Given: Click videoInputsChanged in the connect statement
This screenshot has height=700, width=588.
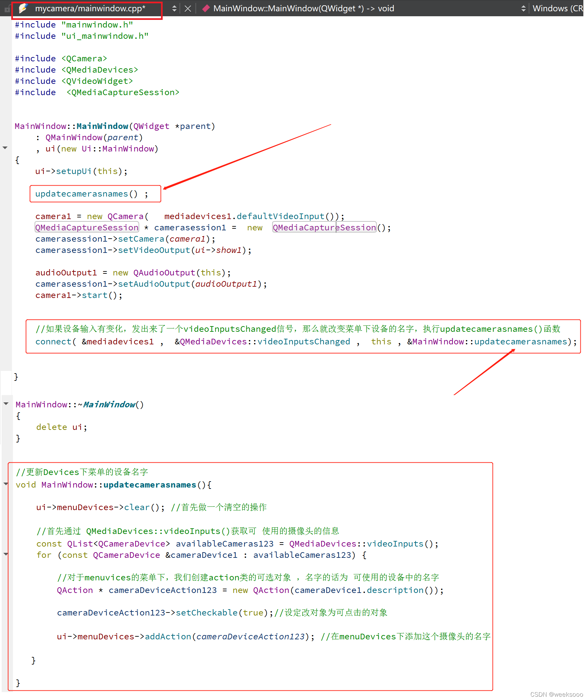Looking at the screenshot, I should [304, 342].
